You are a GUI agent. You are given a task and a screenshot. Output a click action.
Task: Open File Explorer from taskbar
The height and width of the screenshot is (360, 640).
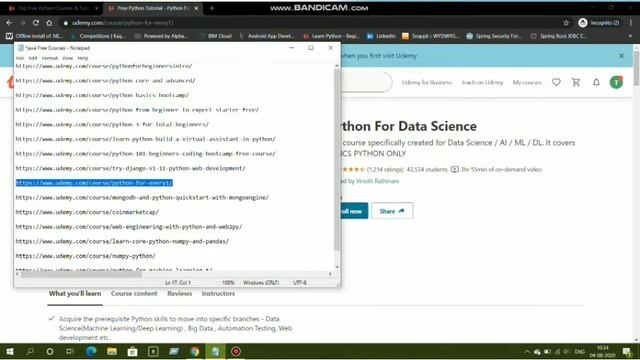click(x=112, y=351)
